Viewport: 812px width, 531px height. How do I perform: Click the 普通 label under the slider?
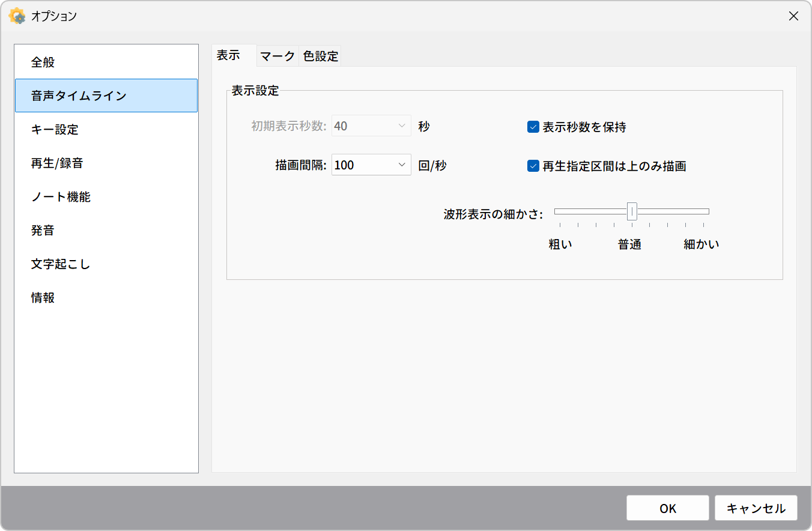630,244
